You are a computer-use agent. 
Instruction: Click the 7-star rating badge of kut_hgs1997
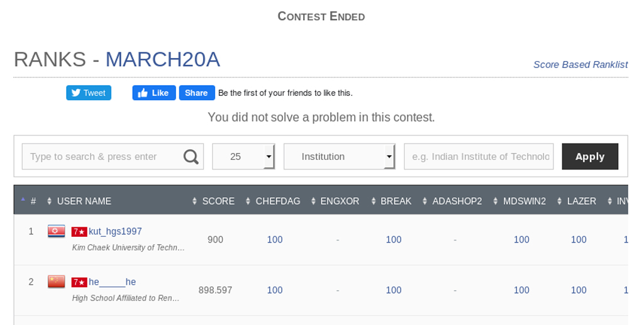point(79,232)
